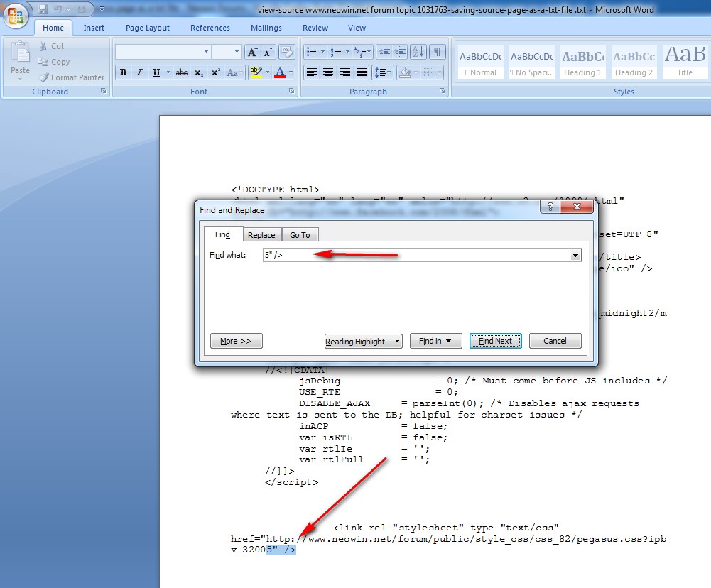Click the Save icon in quick access toolbar
Screen dimensions: 711x588
(x=43, y=9)
